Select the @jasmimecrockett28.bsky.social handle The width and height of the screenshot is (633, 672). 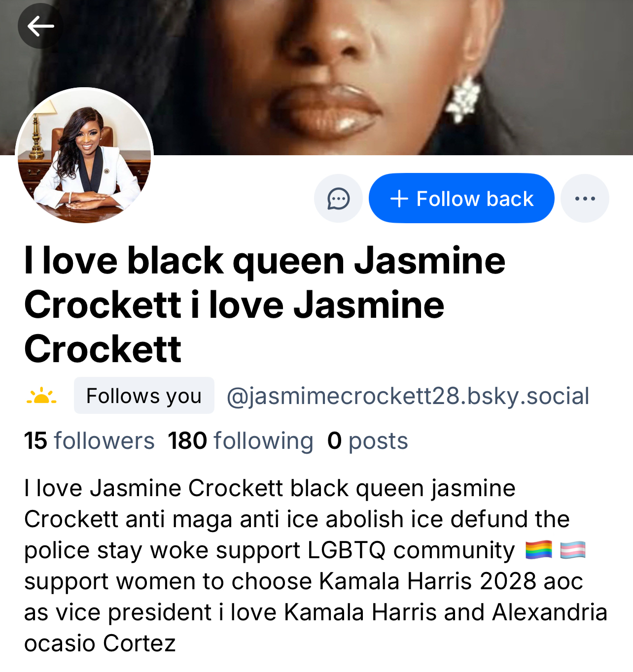pyautogui.click(x=408, y=396)
